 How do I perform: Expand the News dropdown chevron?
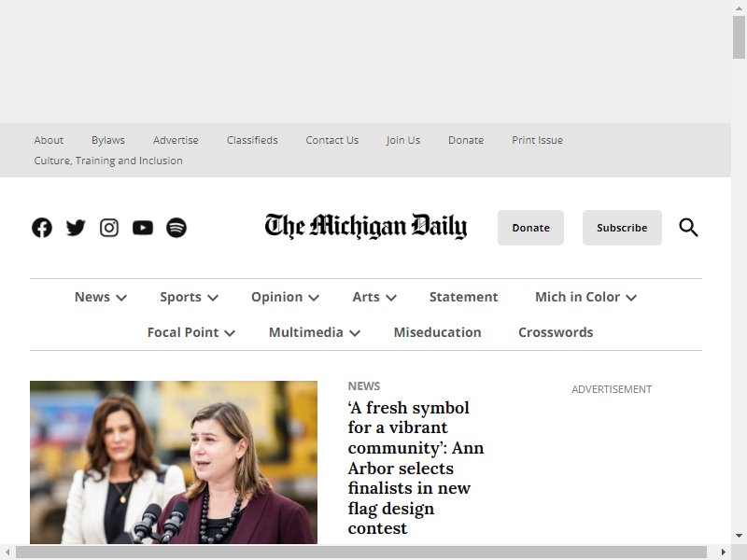(121, 298)
